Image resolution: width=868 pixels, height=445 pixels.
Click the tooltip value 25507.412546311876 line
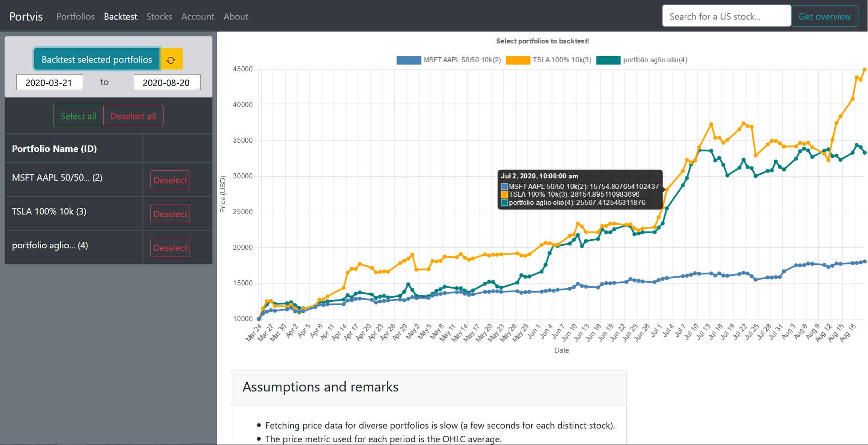click(574, 203)
